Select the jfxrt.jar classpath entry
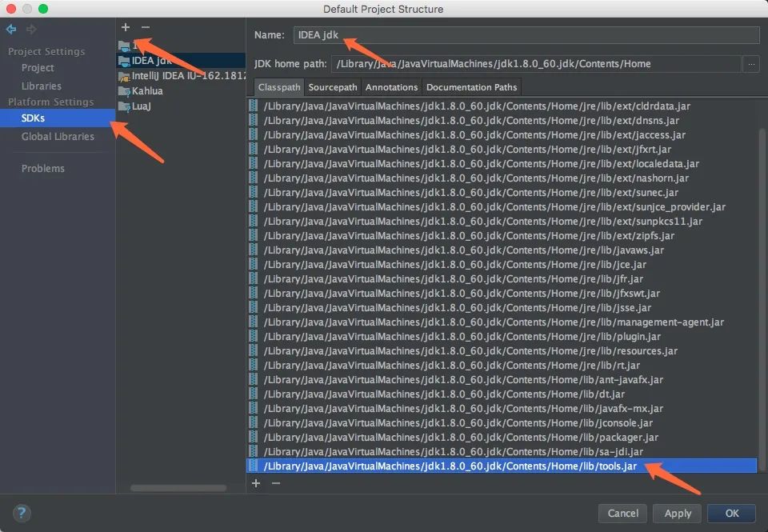Screen dimensions: 768x532 [x=502, y=150]
